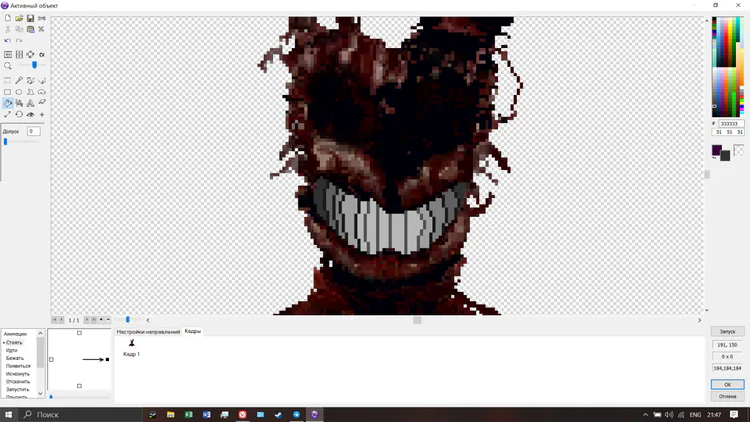Open Windows Start menu
This screenshot has height=422, width=750.
(8, 415)
